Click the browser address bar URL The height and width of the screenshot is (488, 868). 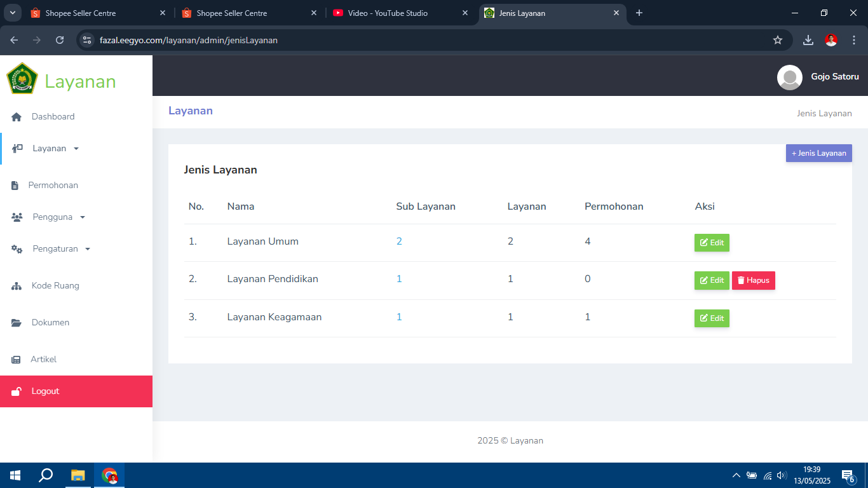[188, 40]
